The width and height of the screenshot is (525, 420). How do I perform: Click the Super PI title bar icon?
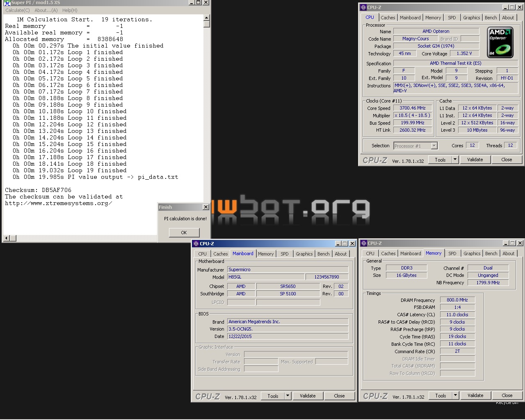coord(7,2)
